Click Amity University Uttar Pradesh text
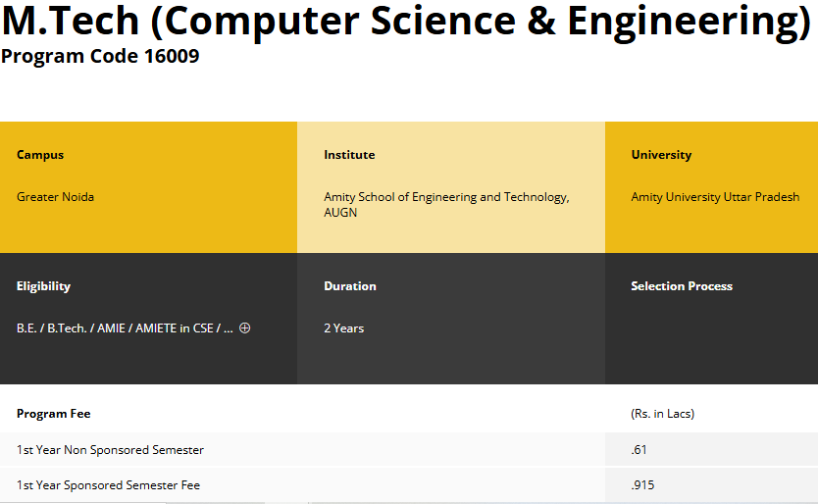 pyautogui.click(x=715, y=197)
